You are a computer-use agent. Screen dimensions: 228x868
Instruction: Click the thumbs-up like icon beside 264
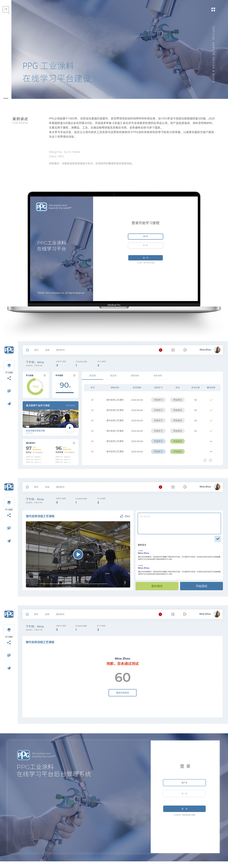pyautogui.click(x=122, y=516)
